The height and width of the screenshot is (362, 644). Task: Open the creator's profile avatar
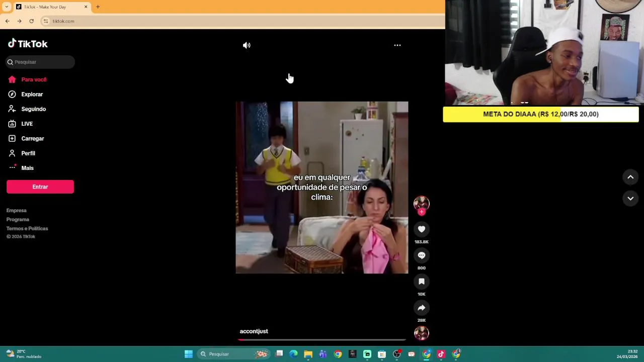click(422, 203)
